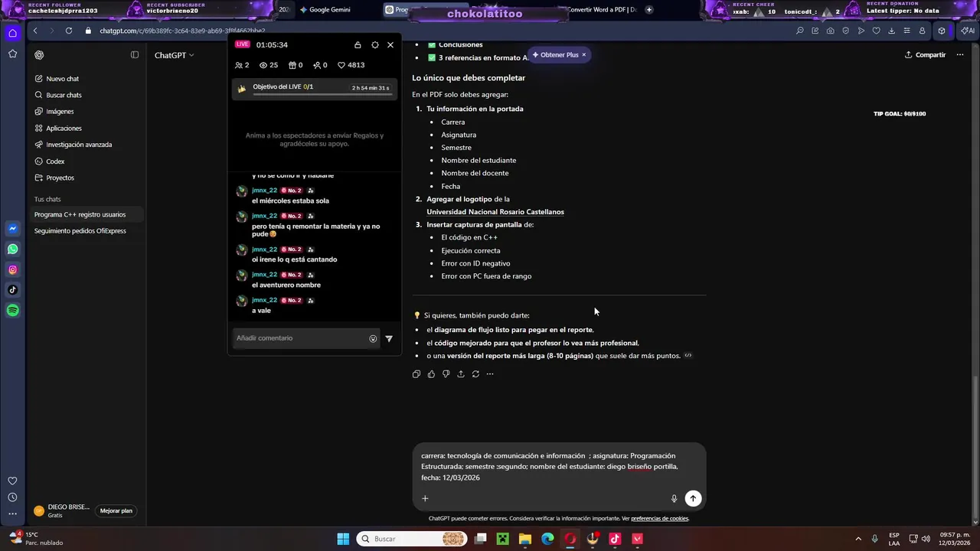
Task: Open more actions below the response
Action: point(490,374)
